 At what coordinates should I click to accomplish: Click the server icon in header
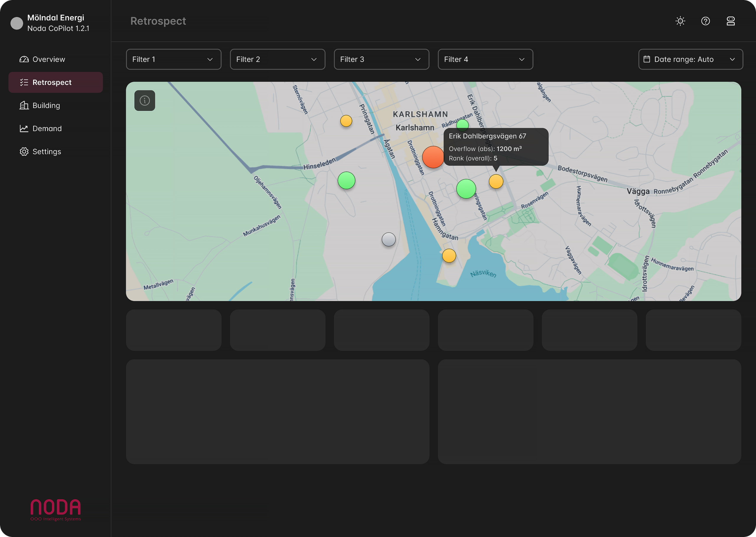pos(731,21)
